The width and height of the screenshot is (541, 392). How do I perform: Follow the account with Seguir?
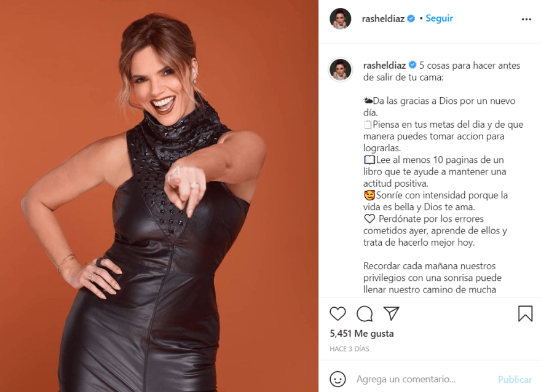pyautogui.click(x=439, y=18)
